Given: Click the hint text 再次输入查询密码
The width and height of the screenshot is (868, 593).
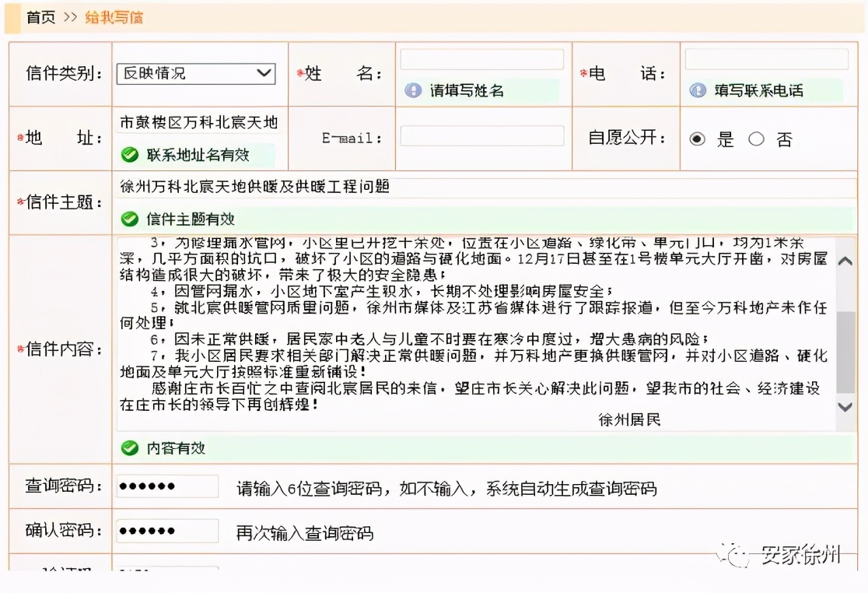Looking at the screenshot, I should pos(305,533).
